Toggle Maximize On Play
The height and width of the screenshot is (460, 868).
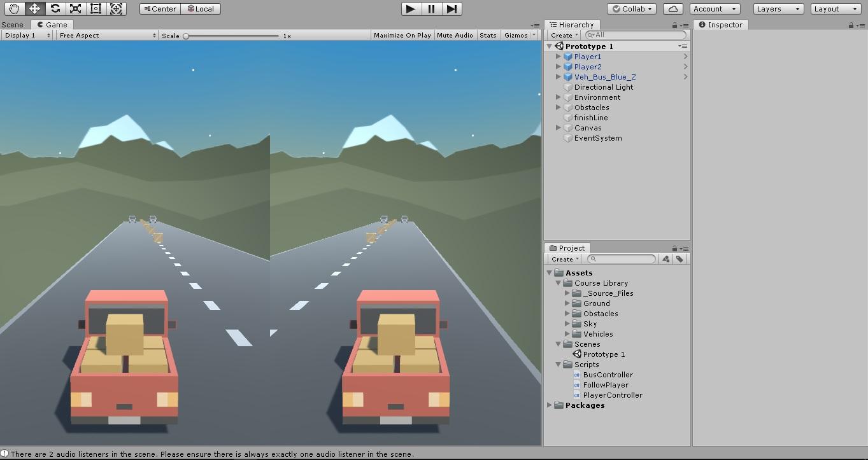(x=402, y=36)
